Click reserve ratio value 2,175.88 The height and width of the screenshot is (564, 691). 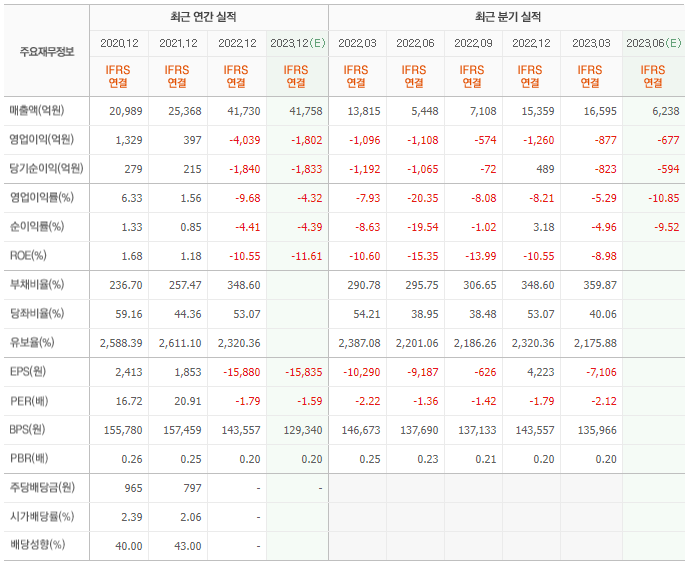(595, 343)
